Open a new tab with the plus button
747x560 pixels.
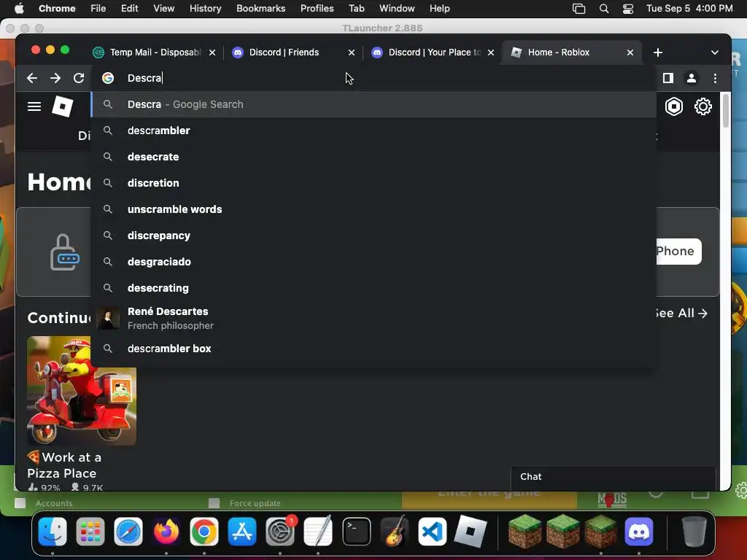tap(658, 52)
